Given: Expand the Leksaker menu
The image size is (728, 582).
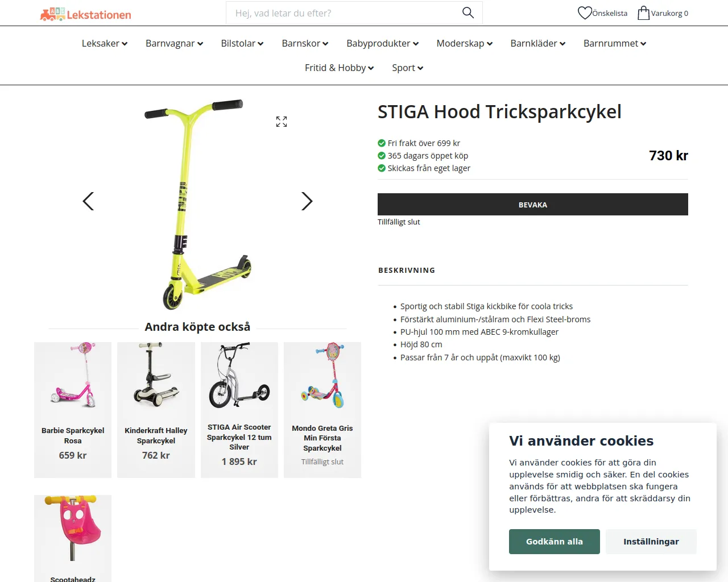Looking at the screenshot, I should (105, 43).
